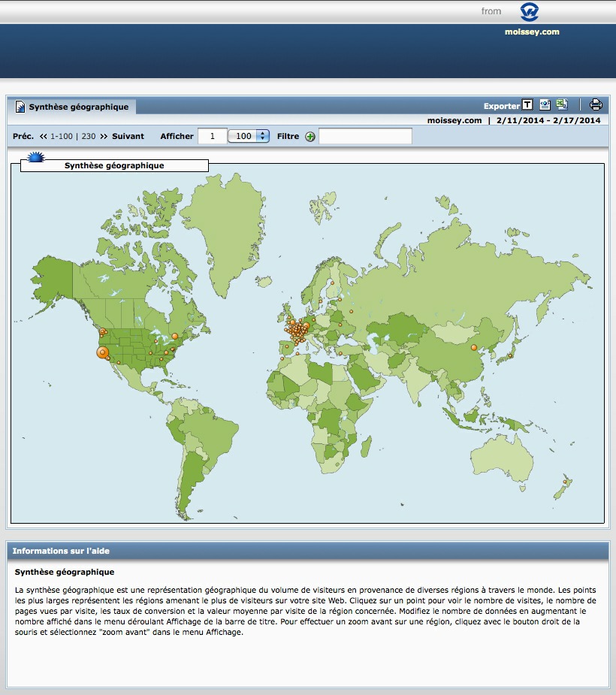
Task: Click the webtrends logo at top
Action: [529, 12]
